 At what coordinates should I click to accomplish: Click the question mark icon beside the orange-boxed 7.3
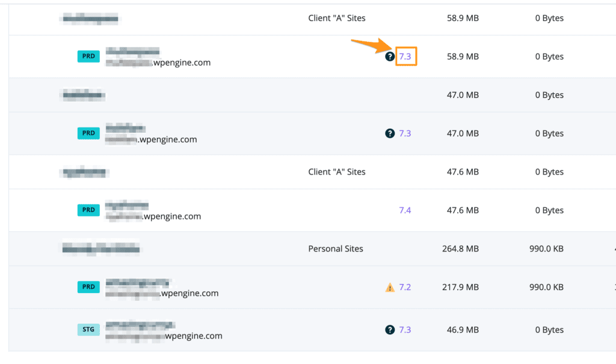click(390, 57)
